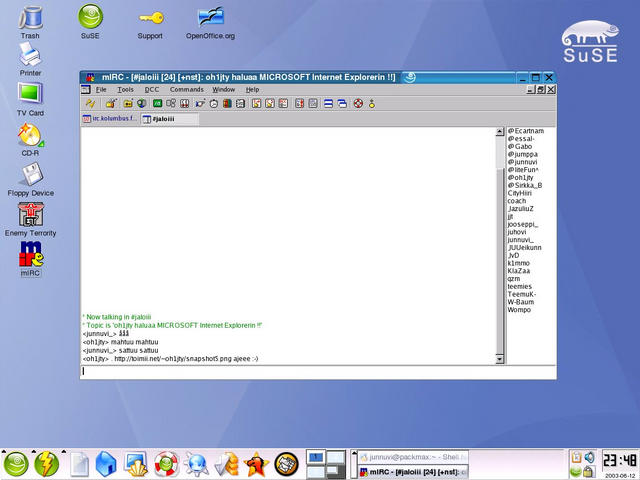Image resolution: width=640 pixels, height=480 pixels.
Task: Click the digital clock showing 23:48
Action: pos(620,460)
